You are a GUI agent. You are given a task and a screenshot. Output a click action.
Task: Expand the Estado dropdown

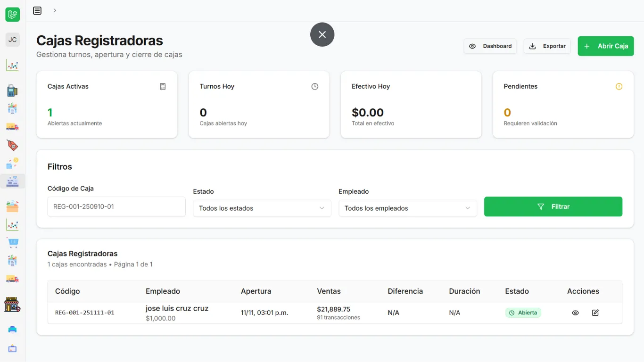click(x=262, y=208)
